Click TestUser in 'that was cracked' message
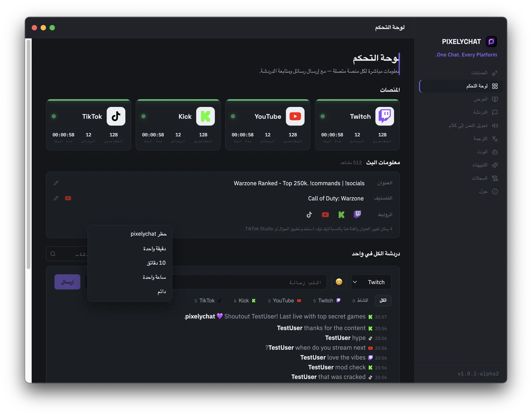The height and width of the screenshot is (416, 532). [x=304, y=377]
